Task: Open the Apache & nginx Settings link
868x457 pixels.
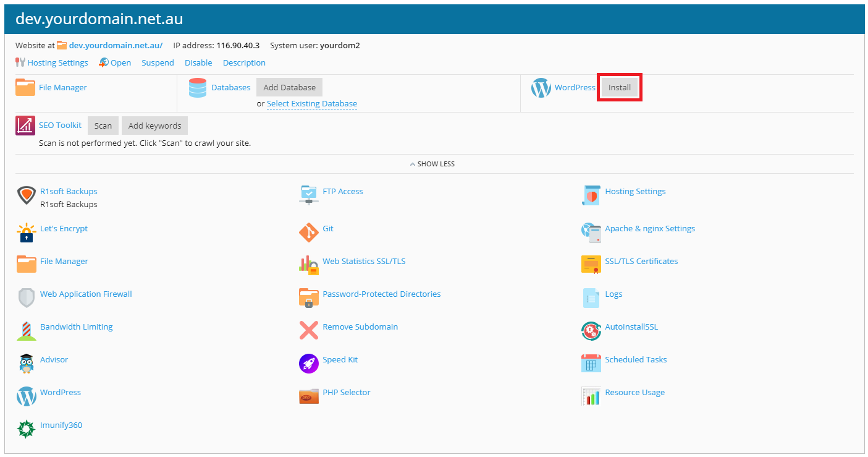Action: (x=650, y=228)
